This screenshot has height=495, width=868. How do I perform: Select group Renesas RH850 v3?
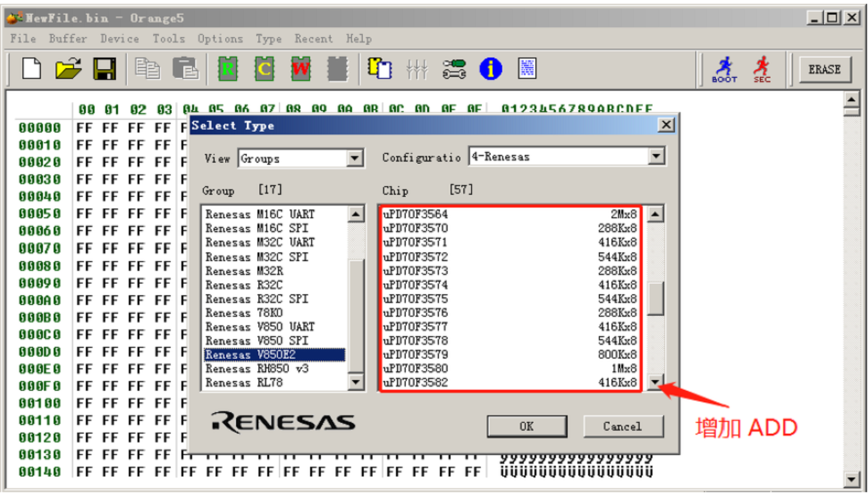click(x=274, y=368)
